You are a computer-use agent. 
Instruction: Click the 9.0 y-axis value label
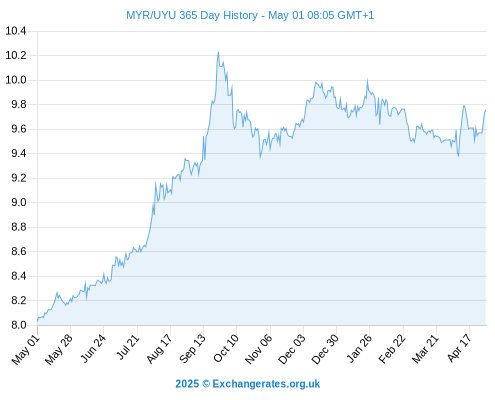click(x=19, y=202)
